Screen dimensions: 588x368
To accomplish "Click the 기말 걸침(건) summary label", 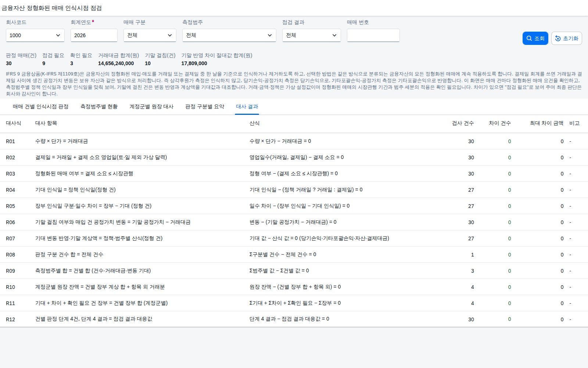I will pos(160,55).
